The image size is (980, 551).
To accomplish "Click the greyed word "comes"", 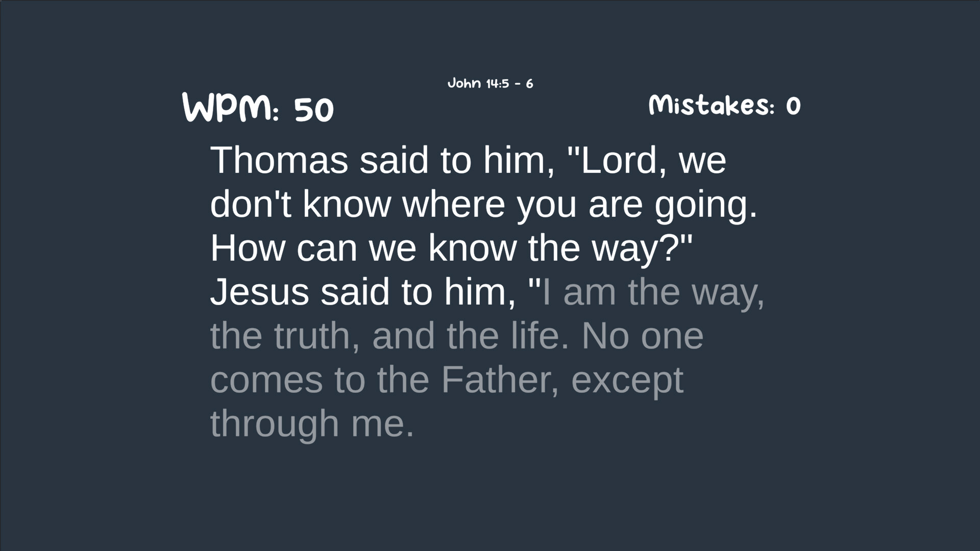I will pyautogui.click(x=266, y=381).
